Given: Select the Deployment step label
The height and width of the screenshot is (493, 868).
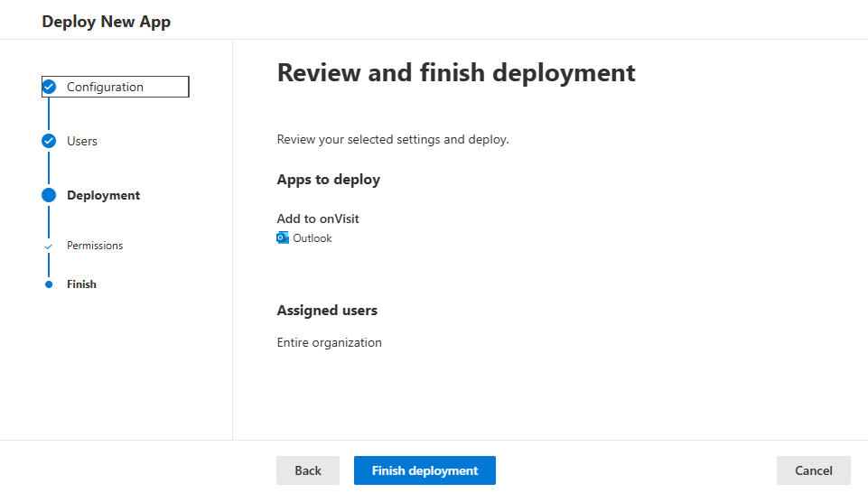Looking at the screenshot, I should click(104, 195).
